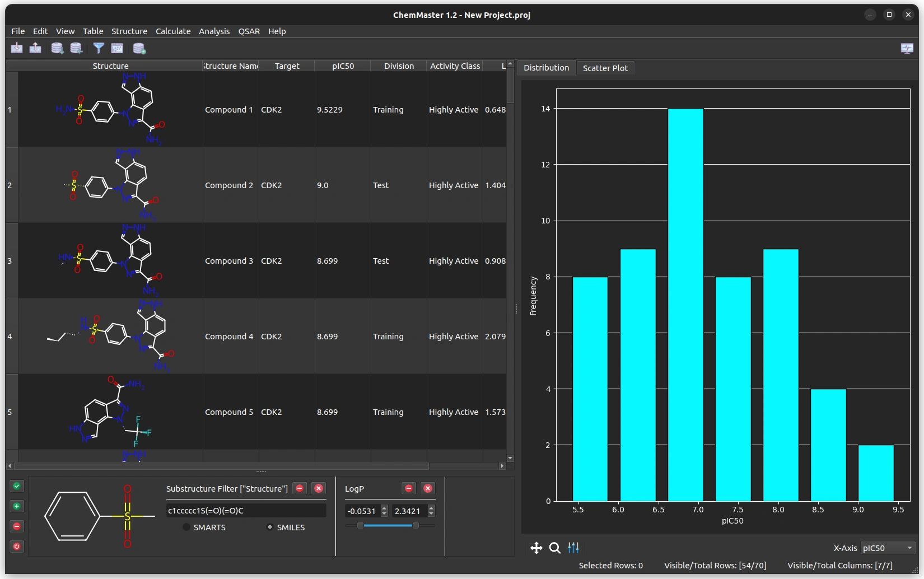Open the QSAR menu
924x579 pixels.
tap(249, 31)
